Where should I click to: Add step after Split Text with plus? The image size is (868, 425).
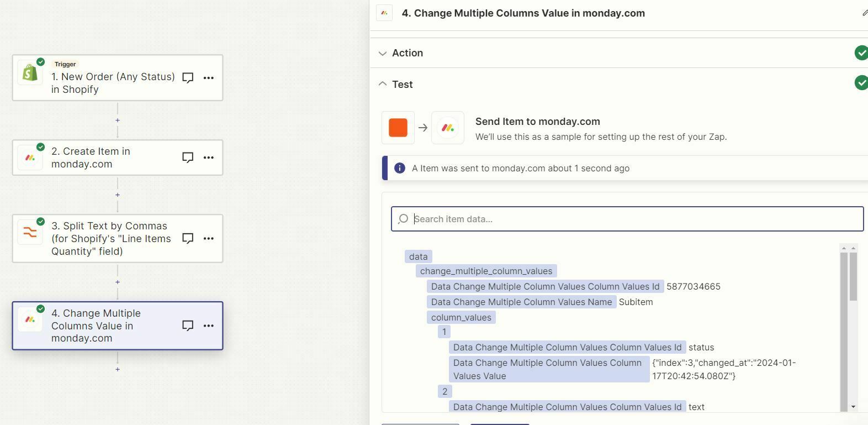tap(118, 282)
